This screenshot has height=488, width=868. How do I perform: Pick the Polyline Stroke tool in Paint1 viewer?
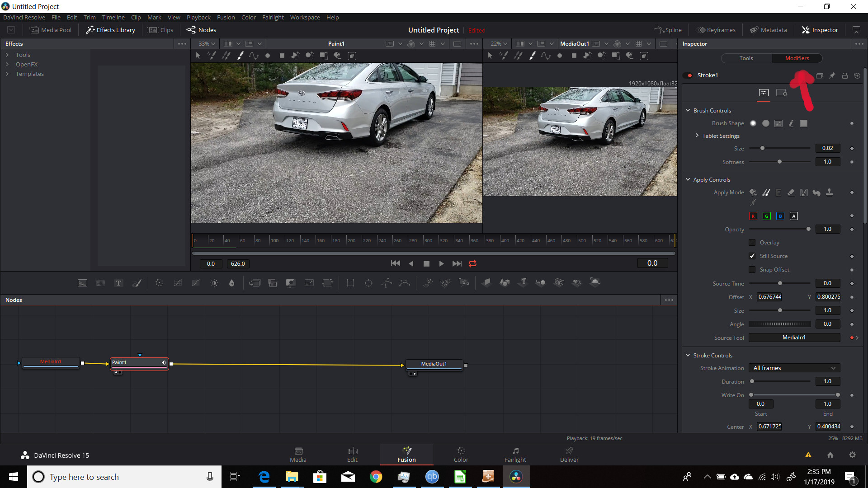coord(254,56)
